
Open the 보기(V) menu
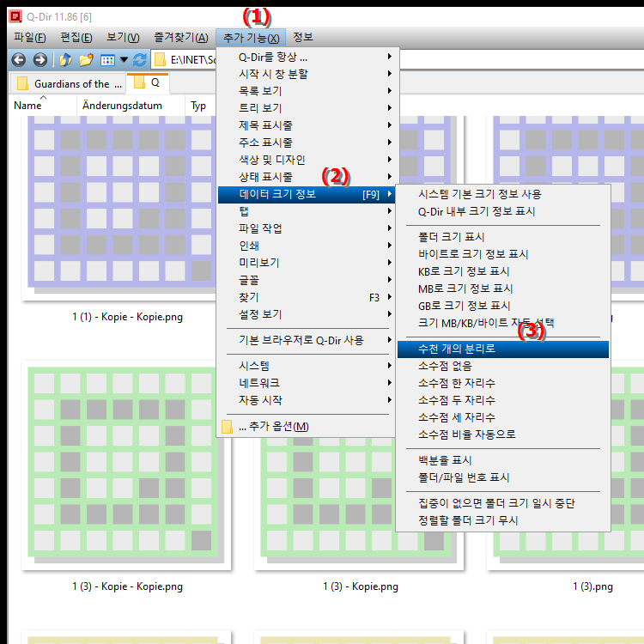pos(123,38)
